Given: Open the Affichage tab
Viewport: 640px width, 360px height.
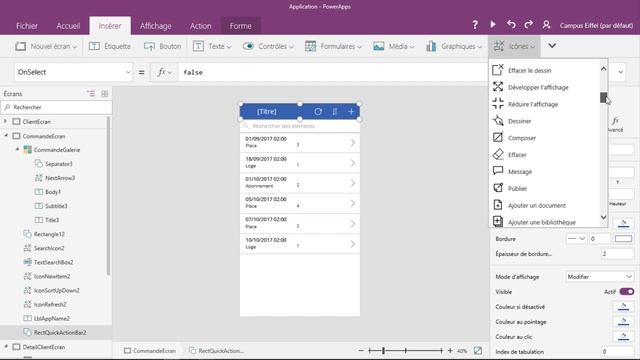Looking at the screenshot, I should pyautogui.click(x=156, y=26).
